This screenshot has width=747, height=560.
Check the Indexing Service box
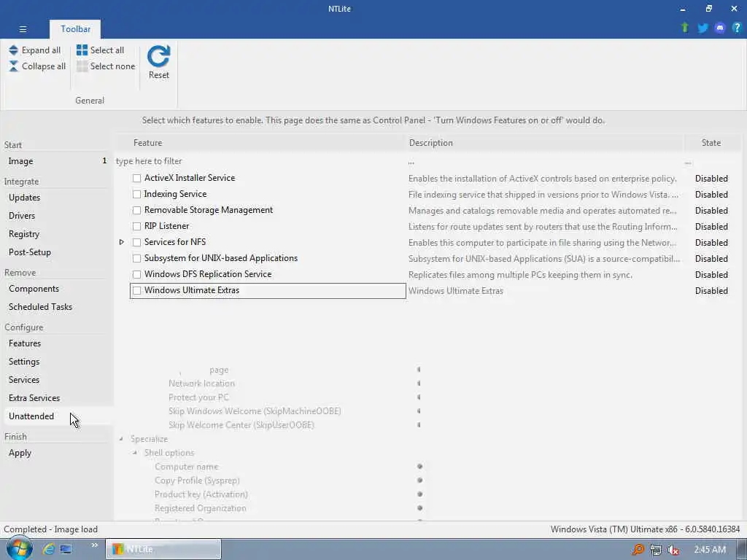[x=136, y=194]
